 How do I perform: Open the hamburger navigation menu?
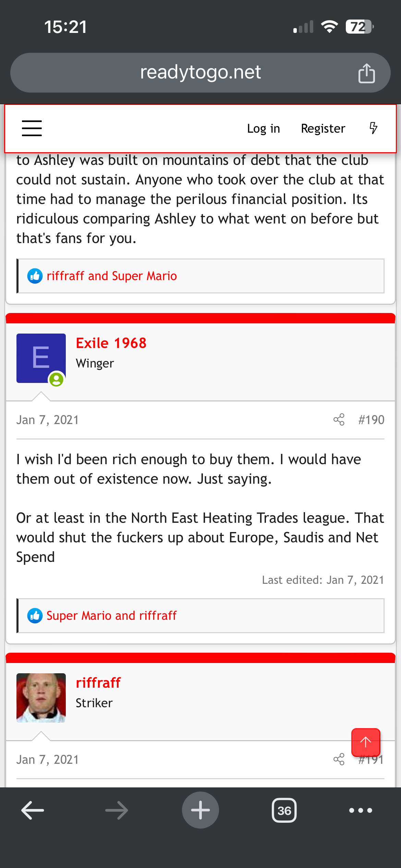32,128
